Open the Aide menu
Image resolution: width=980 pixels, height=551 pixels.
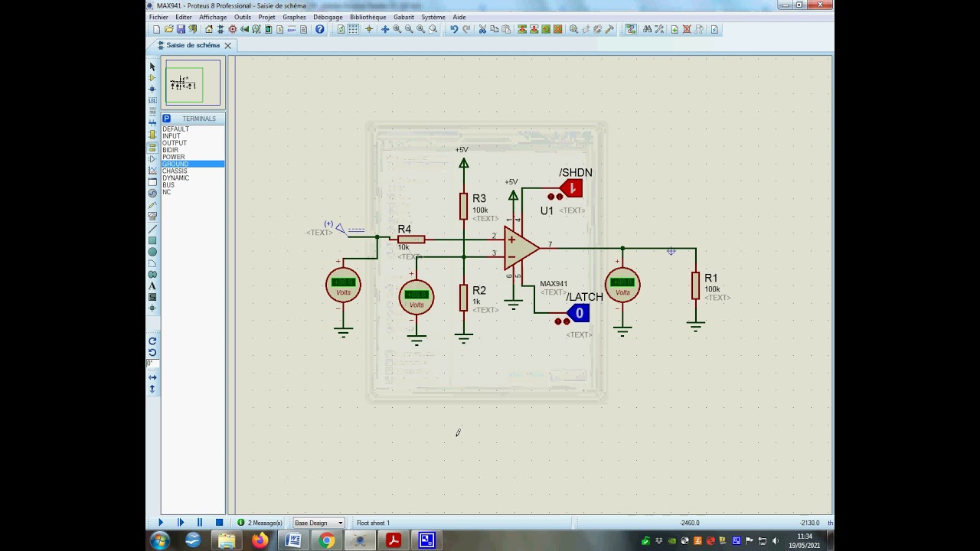(x=459, y=17)
